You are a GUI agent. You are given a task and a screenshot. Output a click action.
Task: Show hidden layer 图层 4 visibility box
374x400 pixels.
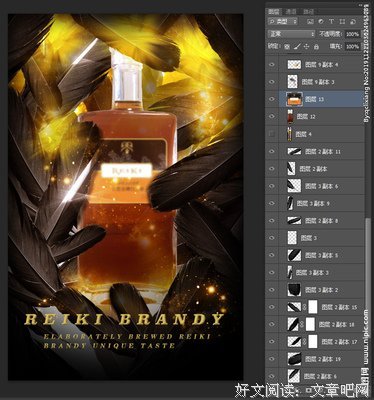(272, 134)
